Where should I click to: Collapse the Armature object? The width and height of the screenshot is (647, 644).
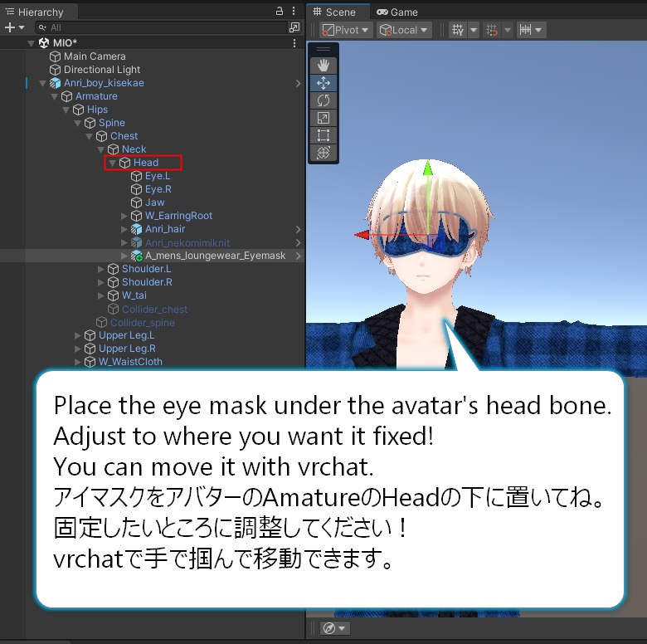[x=54, y=96]
